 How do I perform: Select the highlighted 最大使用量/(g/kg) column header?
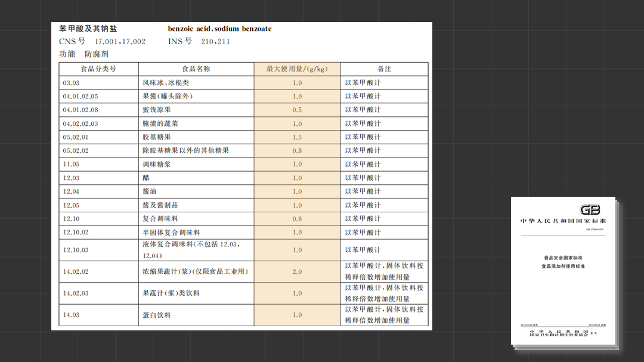tap(297, 69)
